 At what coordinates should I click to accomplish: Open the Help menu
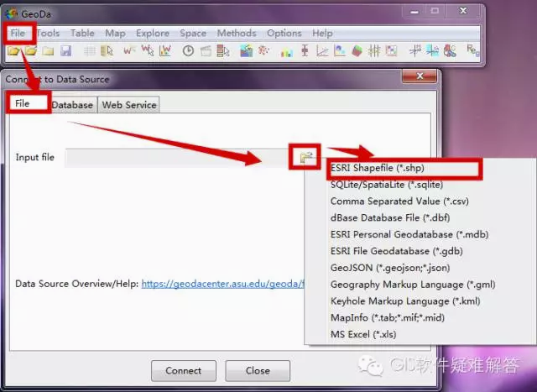tap(322, 34)
